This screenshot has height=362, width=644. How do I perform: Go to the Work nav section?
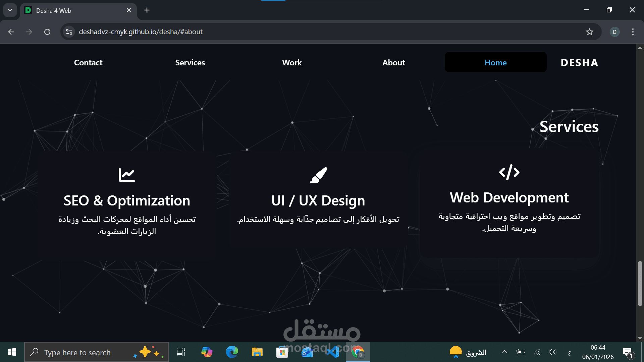click(x=292, y=63)
